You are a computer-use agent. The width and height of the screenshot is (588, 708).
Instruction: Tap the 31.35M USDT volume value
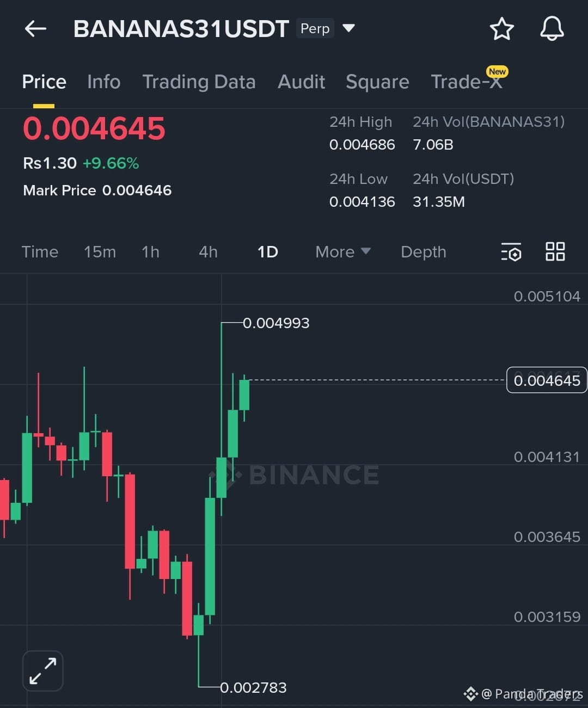(439, 202)
